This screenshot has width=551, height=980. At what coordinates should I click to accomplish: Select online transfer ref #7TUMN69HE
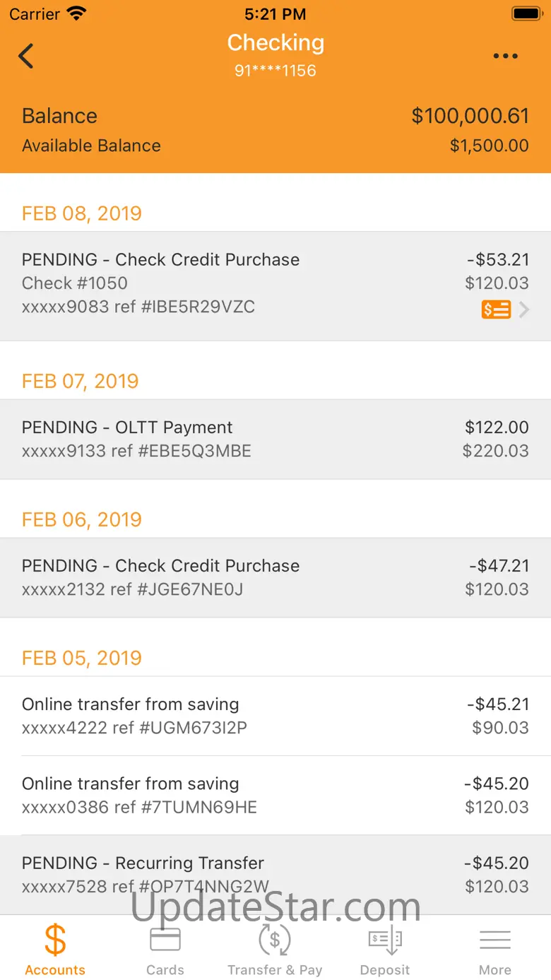(275, 795)
